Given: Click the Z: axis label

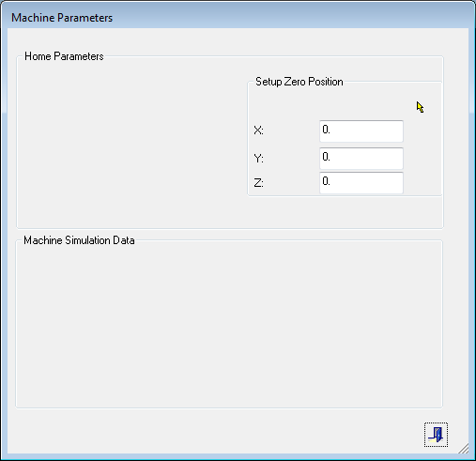Looking at the screenshot, I should (258, 183).
